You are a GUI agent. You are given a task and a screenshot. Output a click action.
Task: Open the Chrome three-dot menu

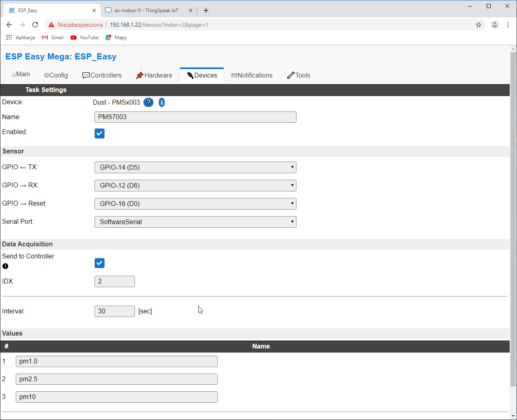click(x=508, y=25)
